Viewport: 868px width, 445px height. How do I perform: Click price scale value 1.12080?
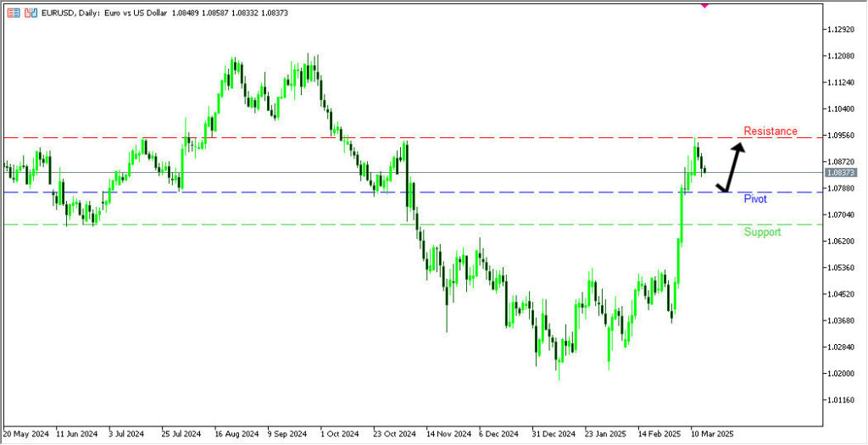point(840,56)
